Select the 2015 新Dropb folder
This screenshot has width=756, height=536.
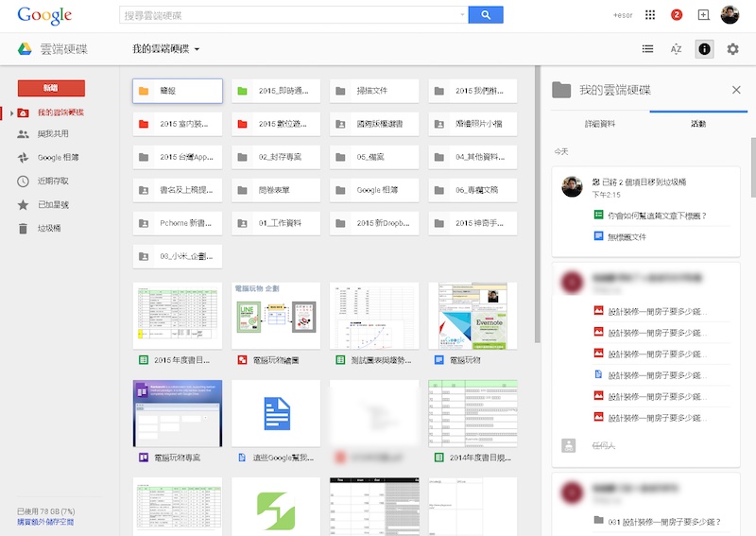[x=374, y=223]
